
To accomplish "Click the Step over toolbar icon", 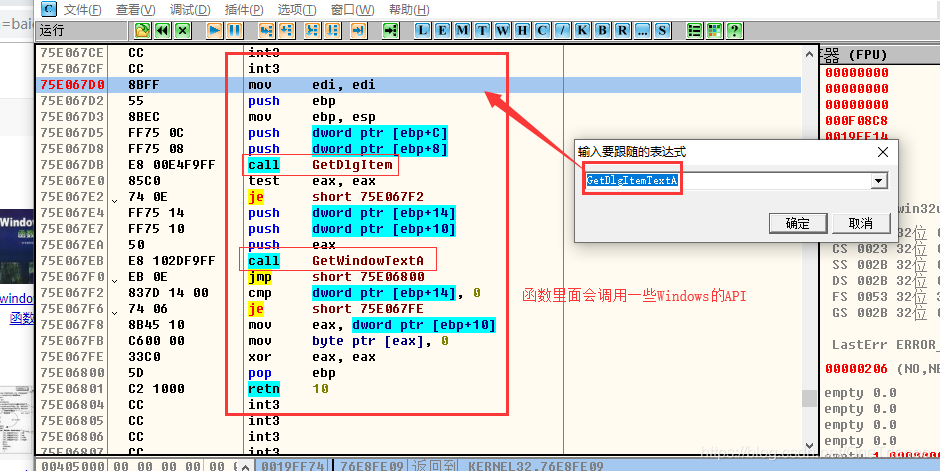I will click(287, 31).
